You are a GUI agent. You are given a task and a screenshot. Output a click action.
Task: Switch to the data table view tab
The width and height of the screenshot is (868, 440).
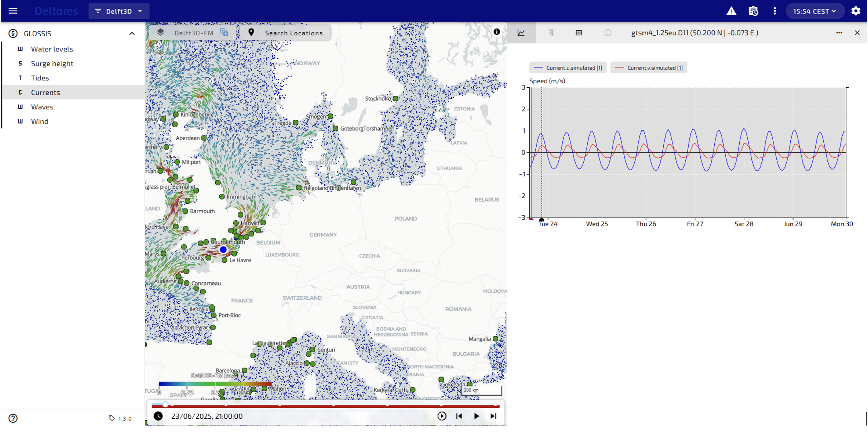click(x=579, y=33)
